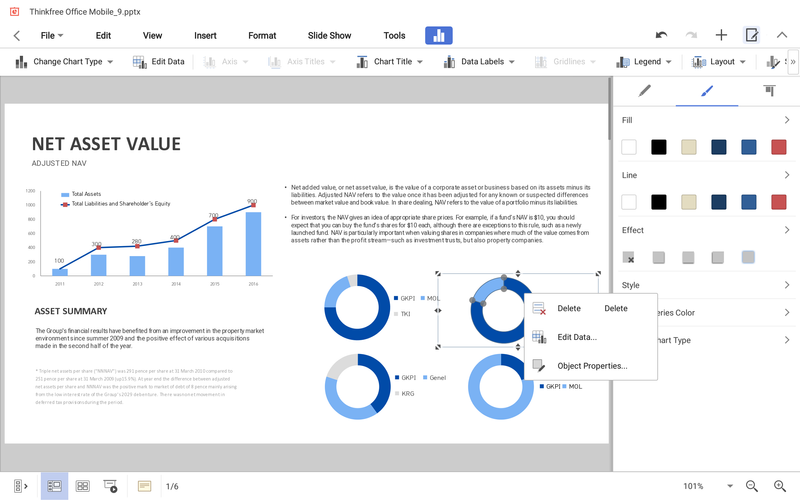The height and width of the screenshot is (500, 800).
Task: Pick the red Line swatch
Action: (x=779, y=202)
